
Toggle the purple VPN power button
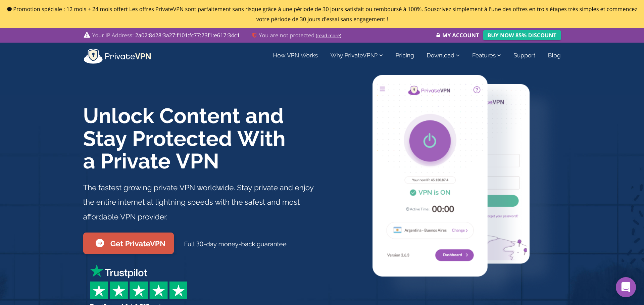[x=430, y=141]
